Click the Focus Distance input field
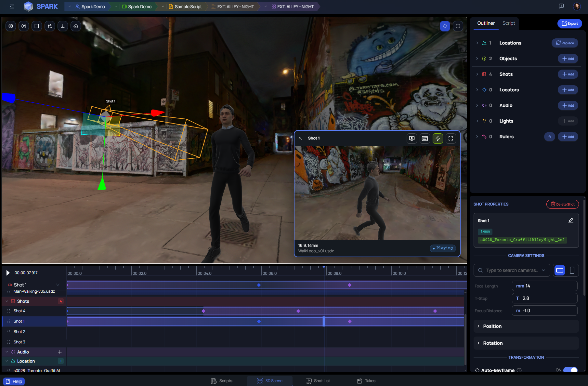588x386 pixels. pos(544,311)
